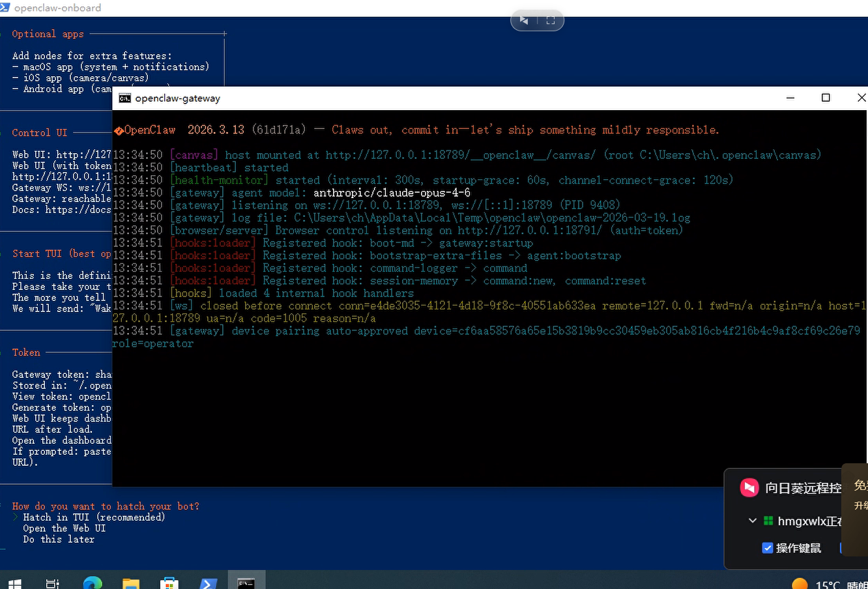Click the fullscreen icon in the remote-control pill
Image resolution: width=868 pixels, height=589 pixels.
(x=550, y=20)
